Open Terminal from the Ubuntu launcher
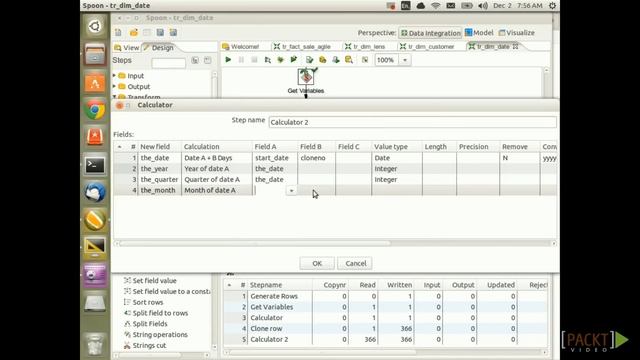 [x=95, y=165]
